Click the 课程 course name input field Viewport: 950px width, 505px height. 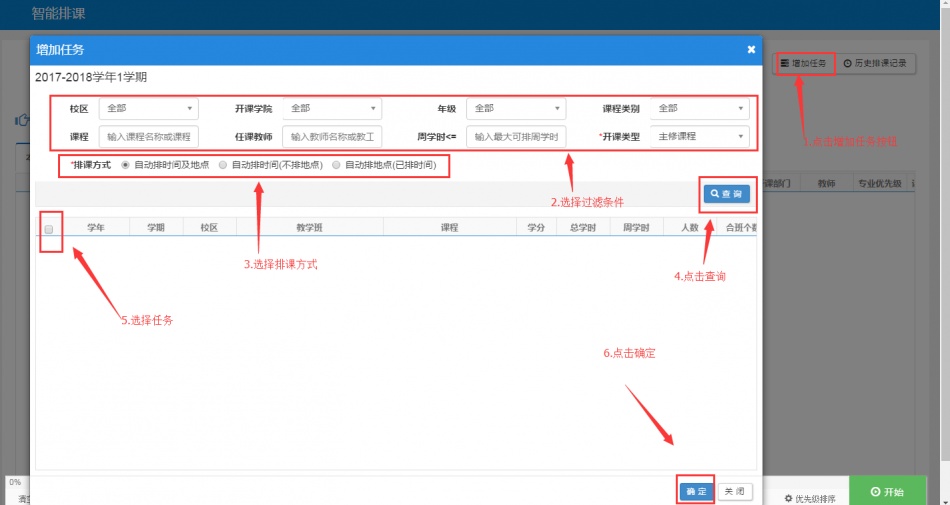pyautogui.click(x=148, y=136)
